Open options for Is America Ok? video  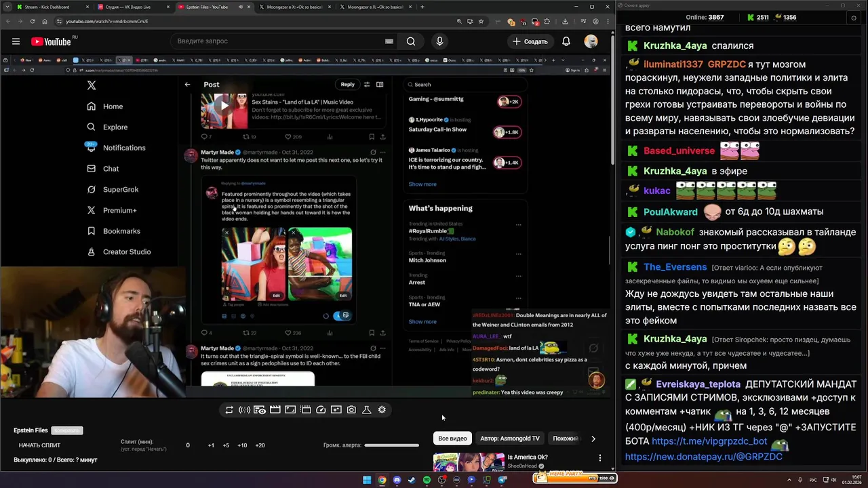[599, 458]
